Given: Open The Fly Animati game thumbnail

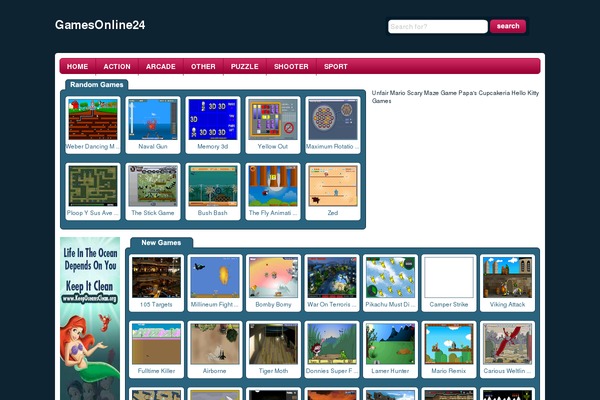Looking at the screenshot, I should point(273,186).
